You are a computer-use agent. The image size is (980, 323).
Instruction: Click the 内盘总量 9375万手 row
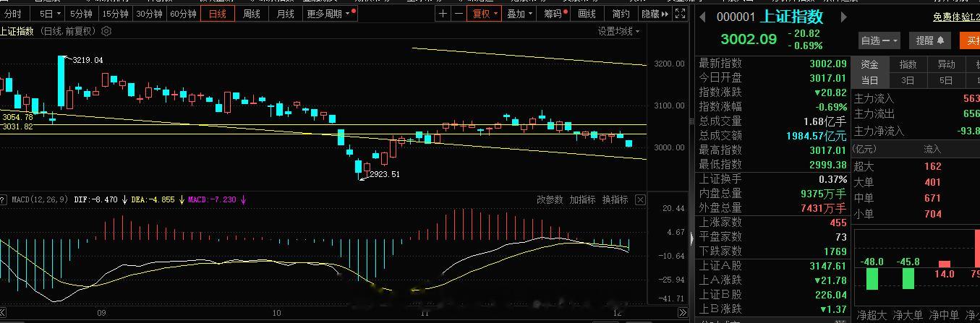pos(772,194)
